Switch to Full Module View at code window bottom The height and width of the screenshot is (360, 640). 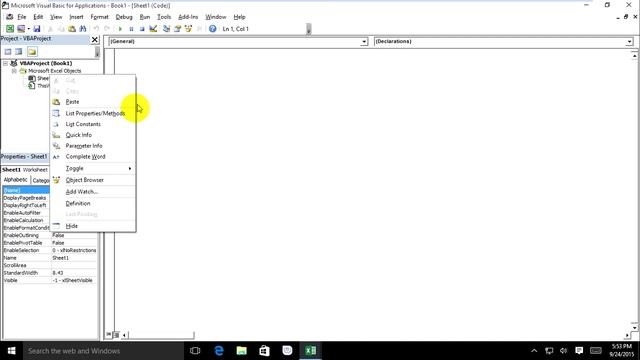click(x=116, y=335)
